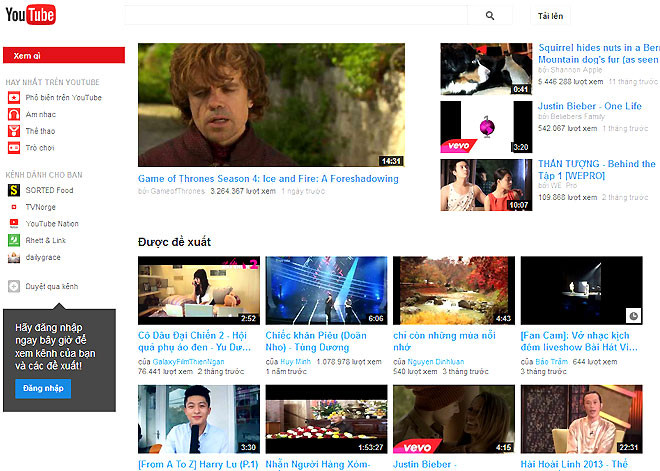Play Justin Bieber One Life thumbnail
The image size is (660, 471).
pyautogui.click(x=486, y=127)
